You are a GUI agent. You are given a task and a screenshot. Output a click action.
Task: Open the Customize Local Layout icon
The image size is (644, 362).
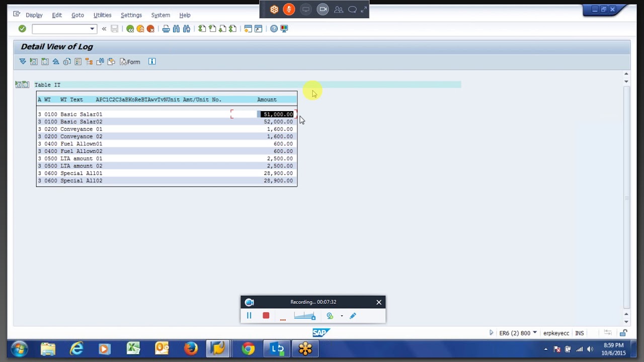(284, 29)
